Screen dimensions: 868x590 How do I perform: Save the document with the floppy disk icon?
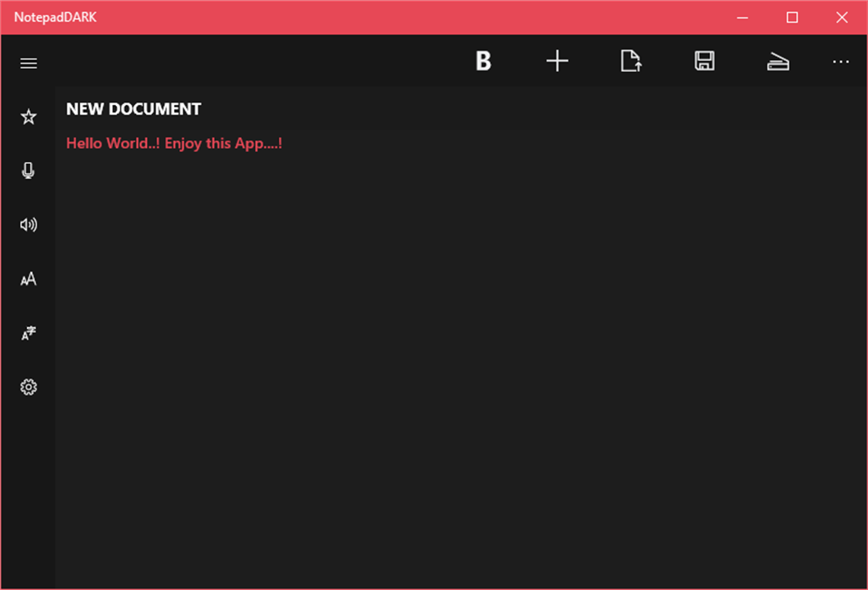pos(704,61)
